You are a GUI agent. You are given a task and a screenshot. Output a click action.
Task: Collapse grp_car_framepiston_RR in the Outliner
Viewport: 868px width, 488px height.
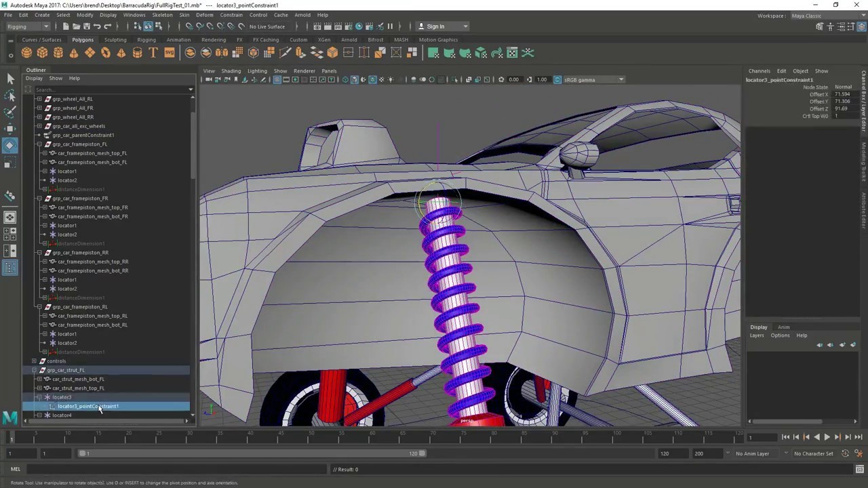[x=39, y=252]
